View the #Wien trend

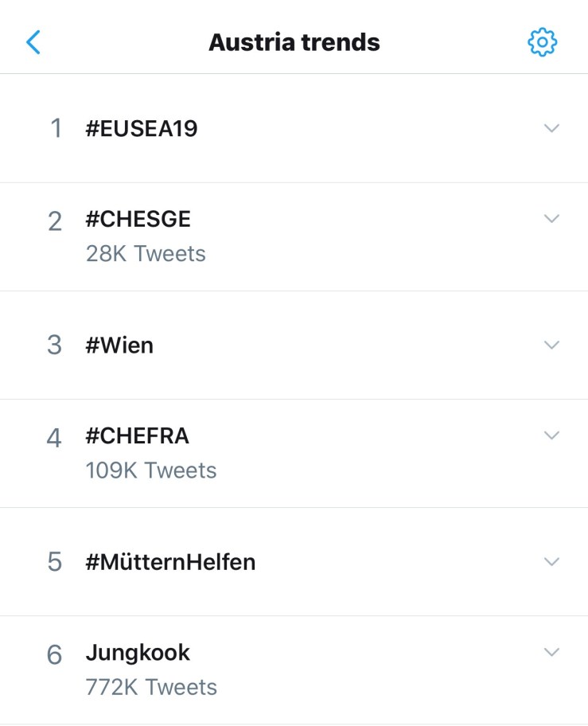coord(119,345)
